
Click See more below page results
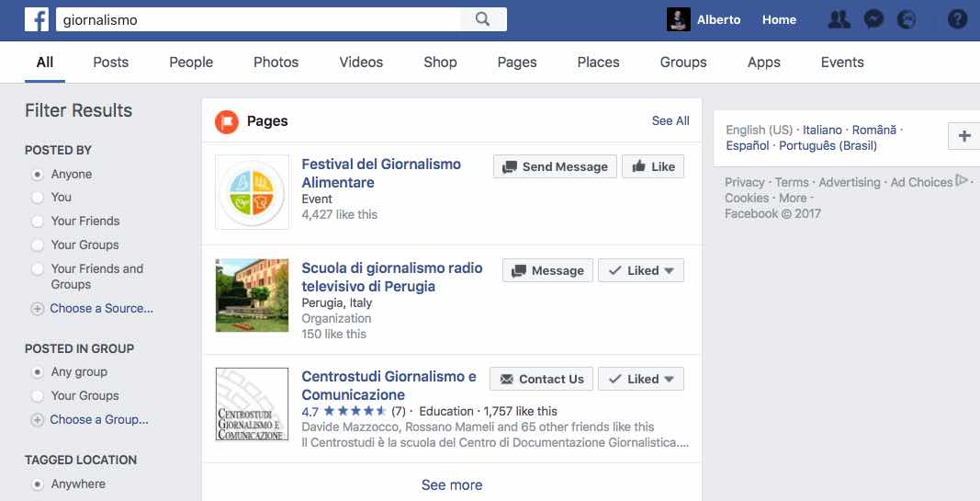(x=451, y=484)
